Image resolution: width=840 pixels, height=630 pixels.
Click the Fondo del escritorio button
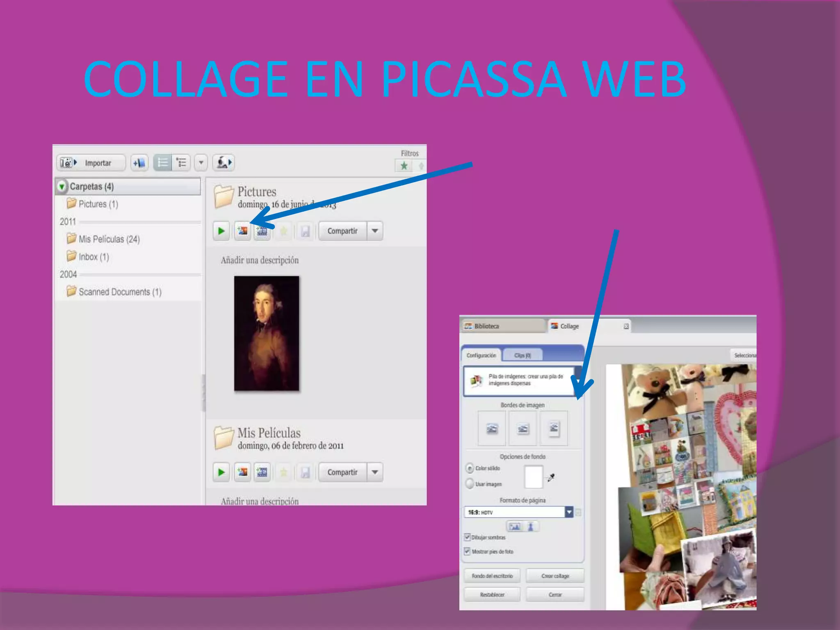click(492, 576)
